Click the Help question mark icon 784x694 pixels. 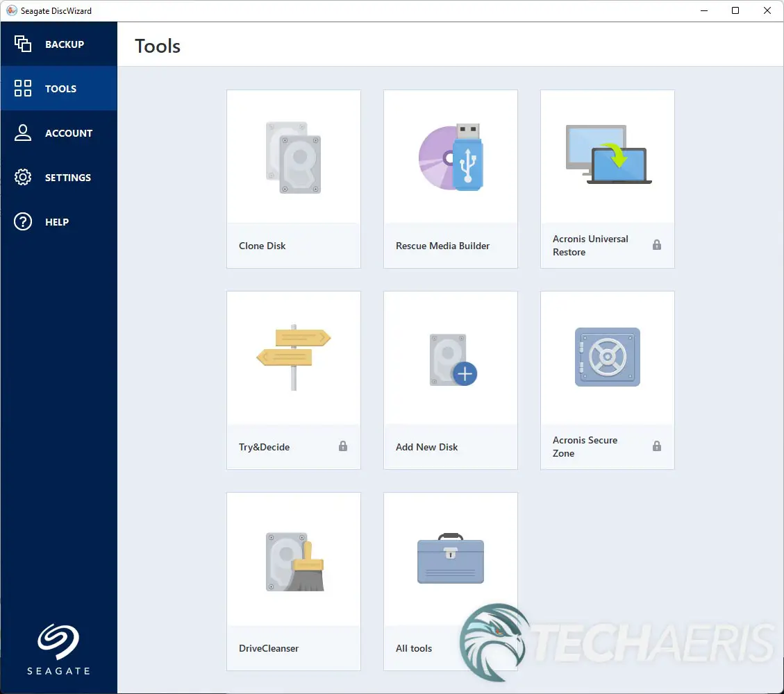pos(23,221)
